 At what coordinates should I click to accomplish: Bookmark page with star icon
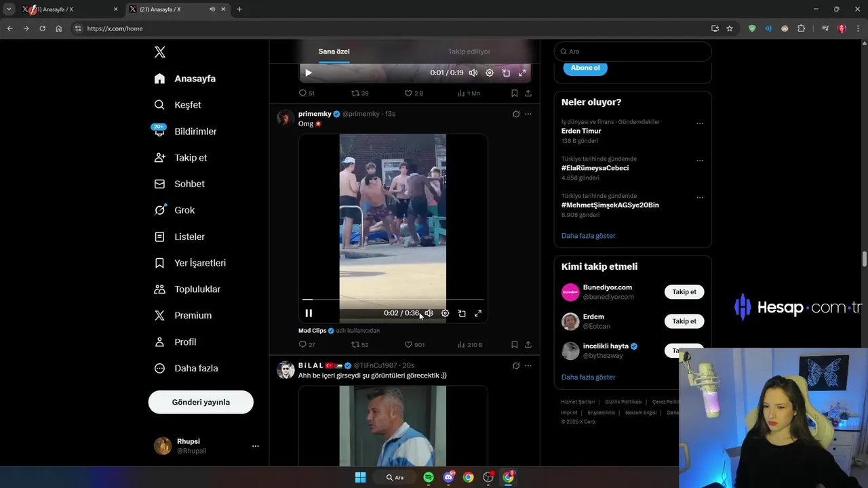point(730,28)
